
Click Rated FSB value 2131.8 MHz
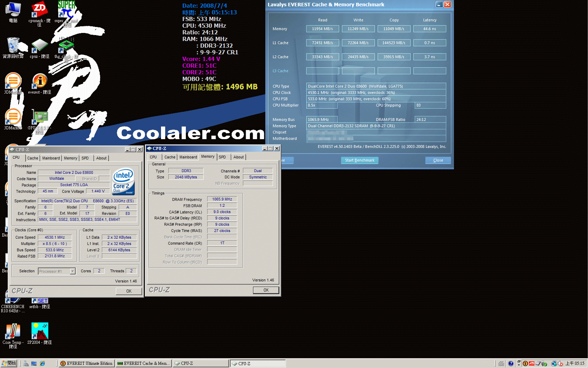click(x=55, y=256)
